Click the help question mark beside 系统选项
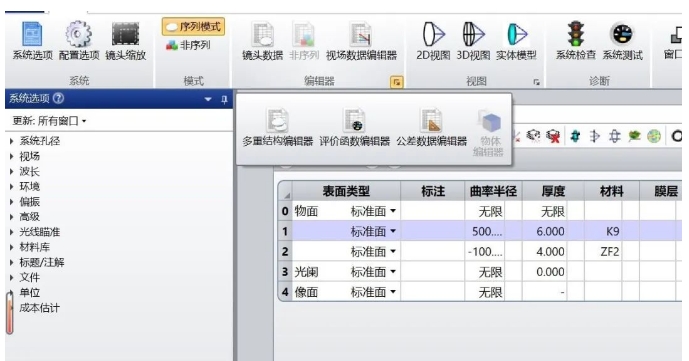Screen dimensions: 689x361 tap(58, 98)
